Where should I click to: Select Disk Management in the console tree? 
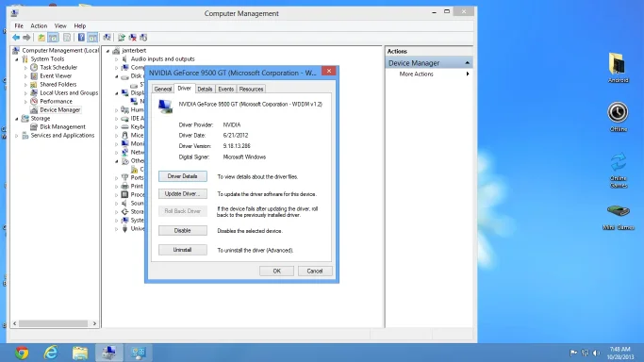(62, 127)
